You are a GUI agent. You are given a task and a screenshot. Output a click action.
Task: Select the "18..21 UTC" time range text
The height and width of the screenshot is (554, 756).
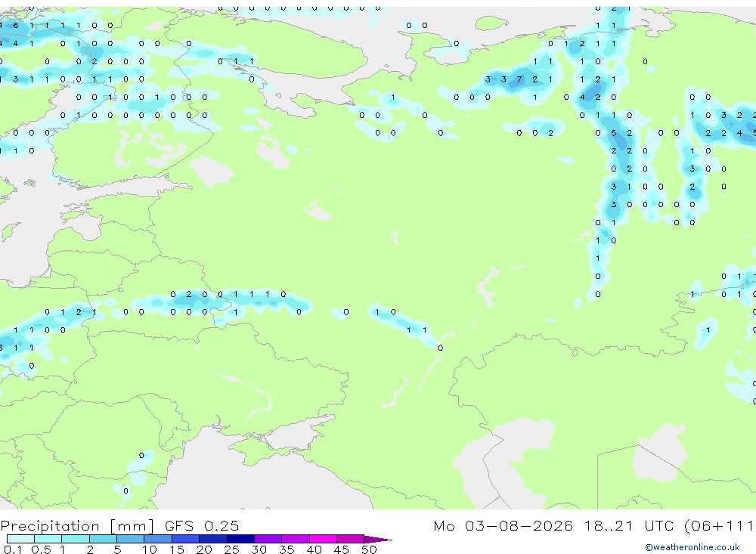pyautogui.click(x=631, y=525)
